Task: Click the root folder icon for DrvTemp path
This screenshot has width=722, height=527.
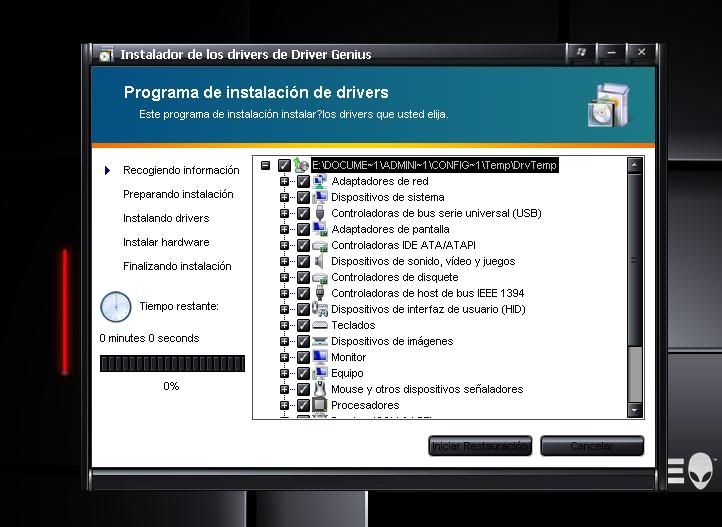Action: point(301,165)
